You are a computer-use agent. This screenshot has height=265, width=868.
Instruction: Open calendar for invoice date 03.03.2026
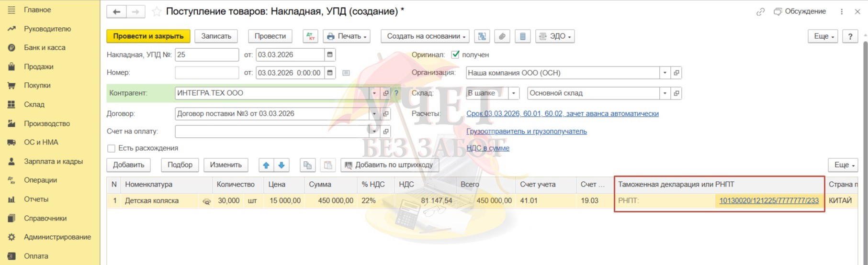(x=330, y=55)
